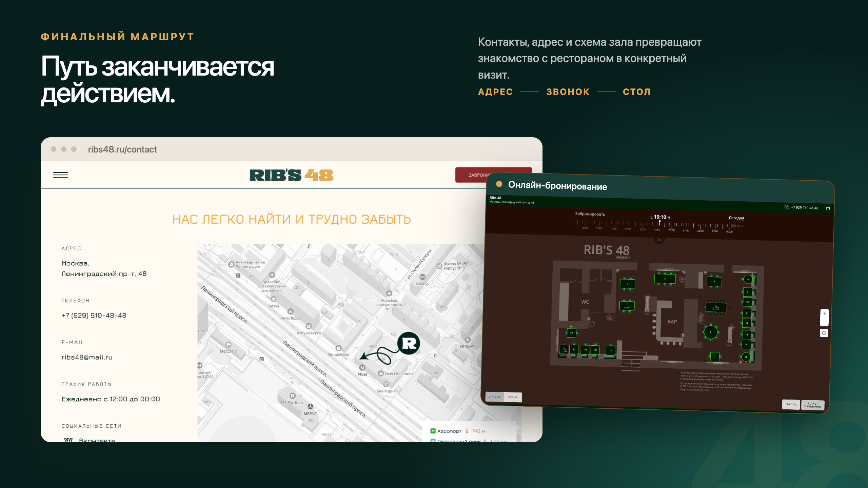Jump to 20:00 on the booking timeline
Image resolution: width=868 pixels, height=488 pixels.
[671, 230]
